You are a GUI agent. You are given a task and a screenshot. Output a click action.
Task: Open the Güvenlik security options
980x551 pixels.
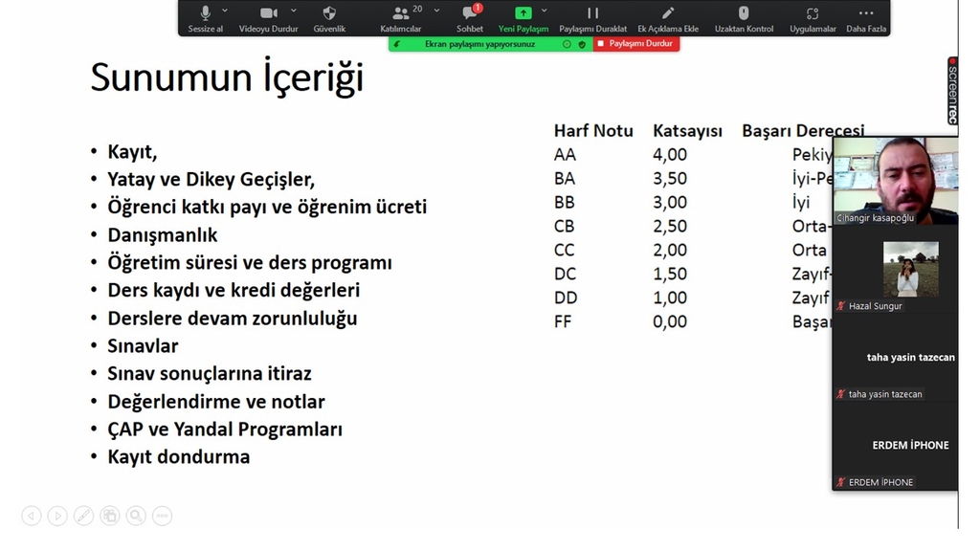(x=329, y=18)
